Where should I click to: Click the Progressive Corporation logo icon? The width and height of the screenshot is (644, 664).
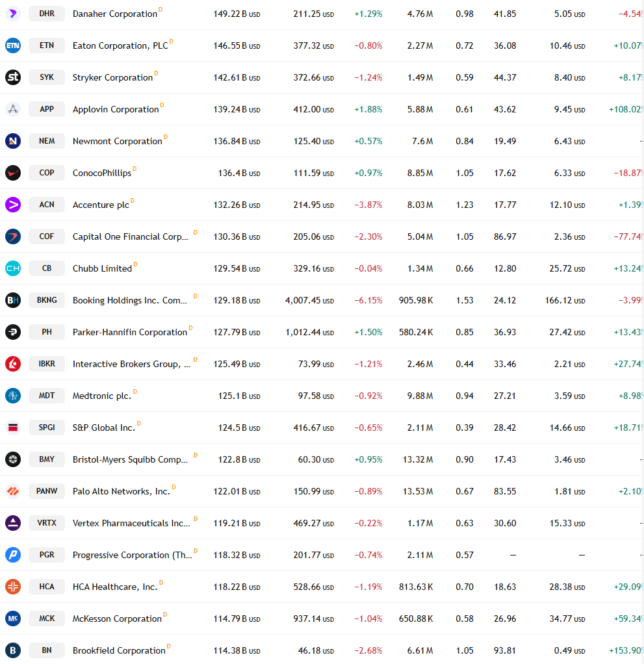click(13, 555)
